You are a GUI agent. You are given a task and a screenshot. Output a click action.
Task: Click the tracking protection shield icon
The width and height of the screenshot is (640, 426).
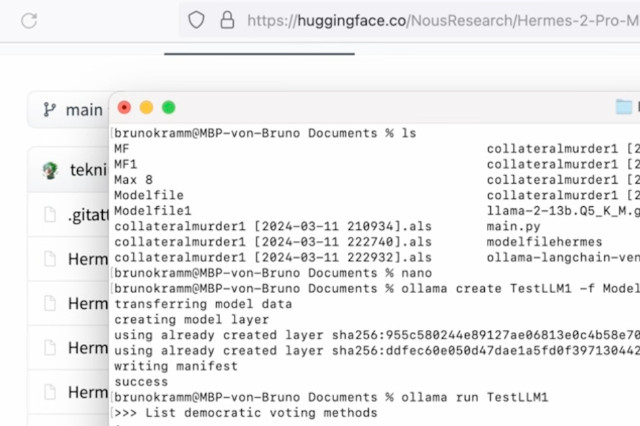[197, 20]
